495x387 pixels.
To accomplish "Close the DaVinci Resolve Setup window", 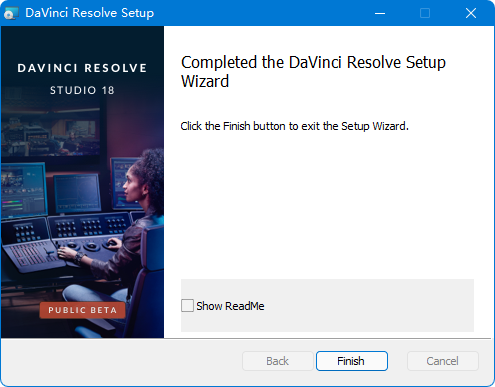I will [471, 13].
